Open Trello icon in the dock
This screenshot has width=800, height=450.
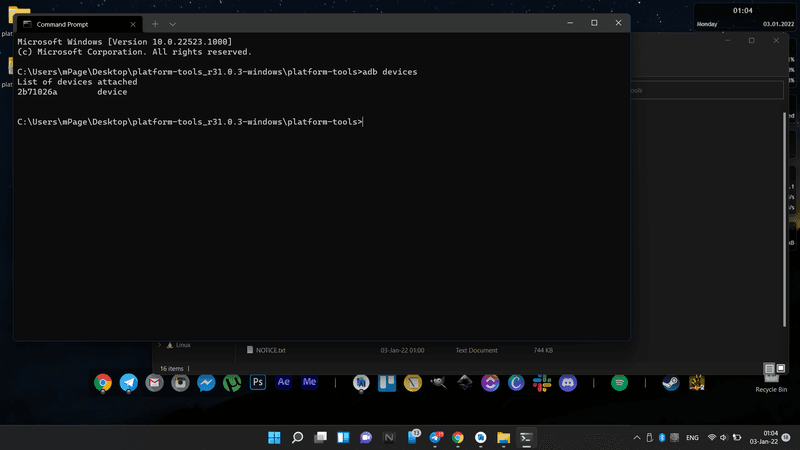tap(387, 383)
